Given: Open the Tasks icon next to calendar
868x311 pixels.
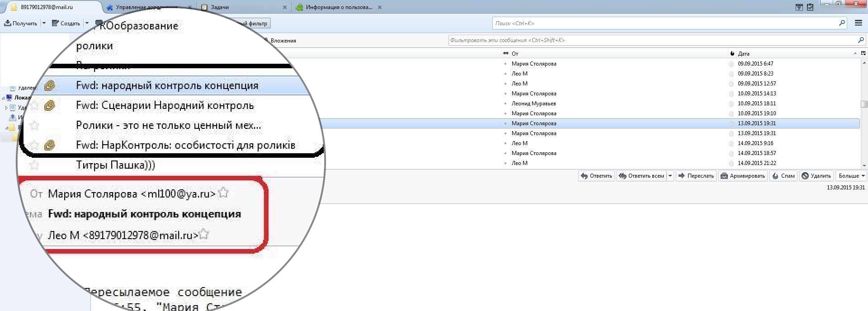Looking at the screenshot, I should pyautogui.click(x=810, y=7).
